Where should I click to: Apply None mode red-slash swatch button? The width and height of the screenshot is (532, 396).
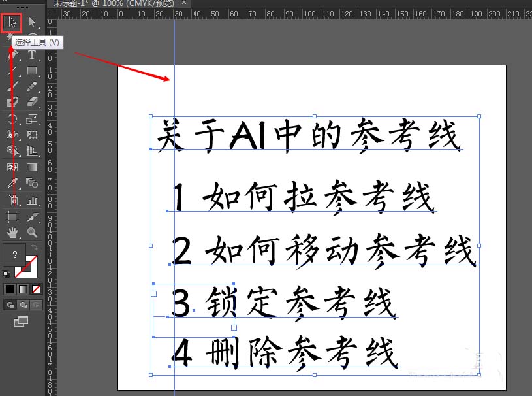pyautogui.click(x=36, y=289)
